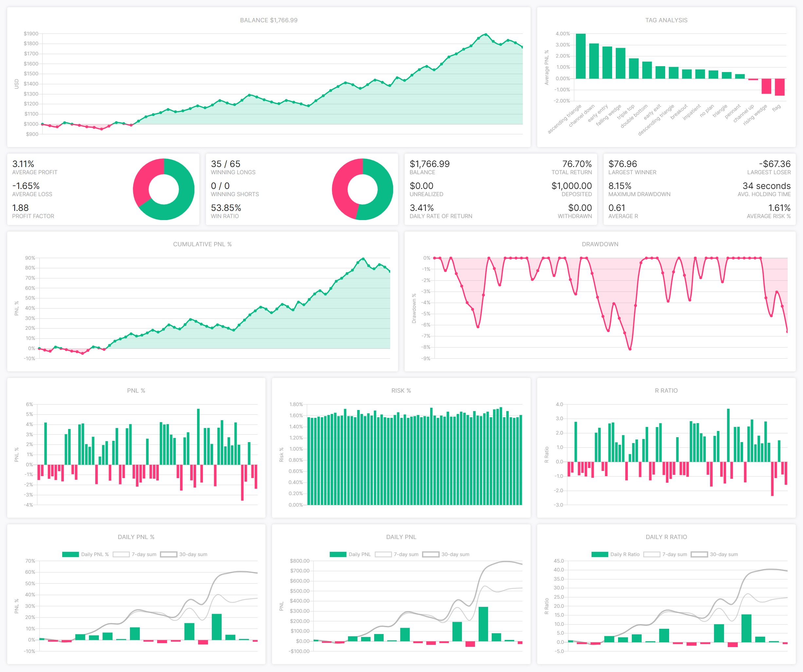Click the RISK % chart title

pos(401,390)
